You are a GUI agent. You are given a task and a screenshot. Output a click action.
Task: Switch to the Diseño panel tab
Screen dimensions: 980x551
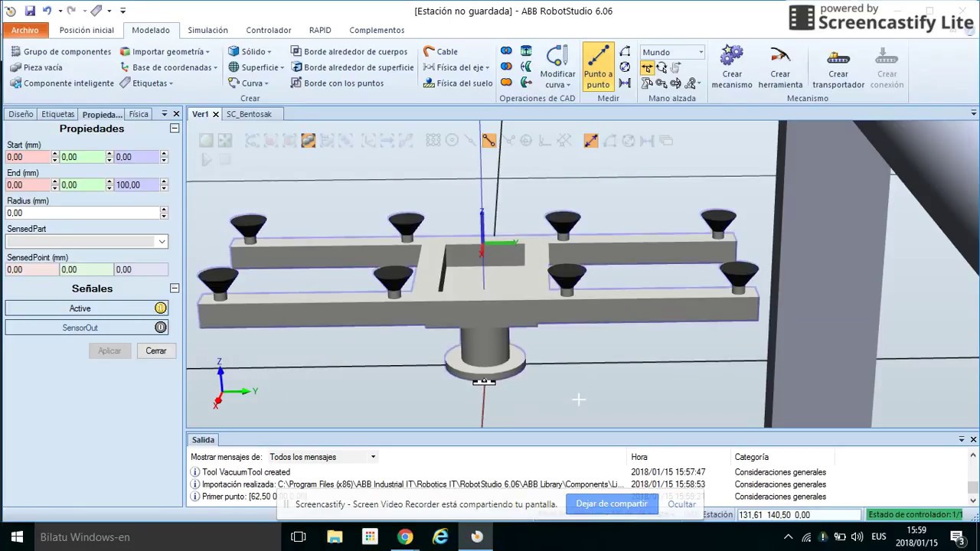point(21,114)
